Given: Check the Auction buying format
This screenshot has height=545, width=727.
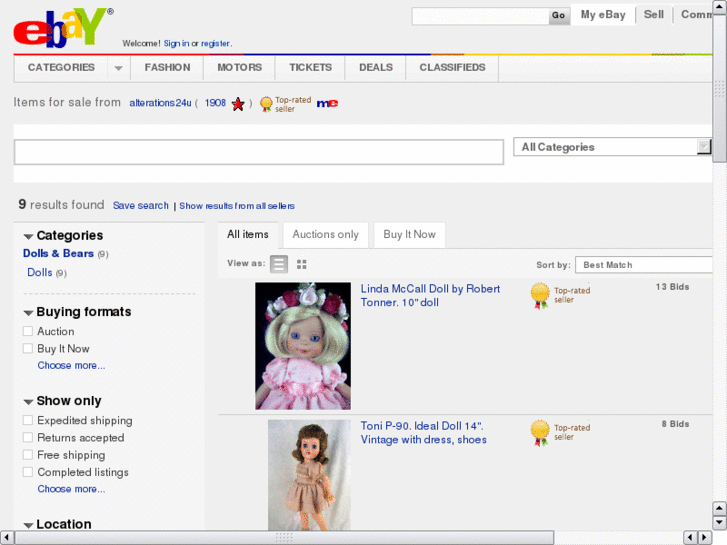Looking at the screenshot, I should point(28,331).
